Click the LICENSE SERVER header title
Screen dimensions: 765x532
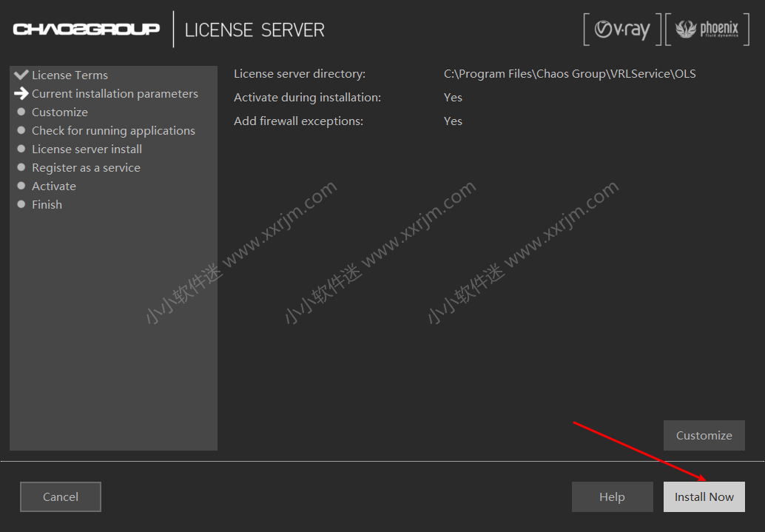click(255, 30)
